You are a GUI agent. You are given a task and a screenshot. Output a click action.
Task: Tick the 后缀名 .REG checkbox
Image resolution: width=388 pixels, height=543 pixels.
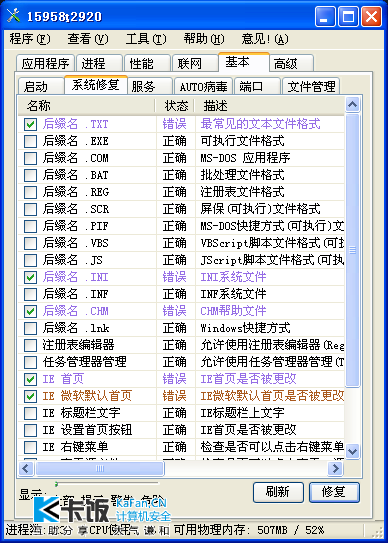[x=30, y=192]
